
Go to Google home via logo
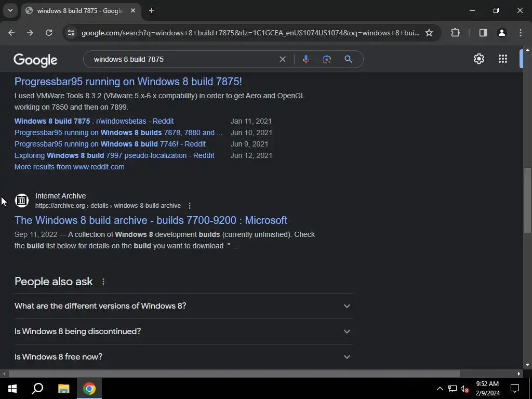[x=36, y=60]
